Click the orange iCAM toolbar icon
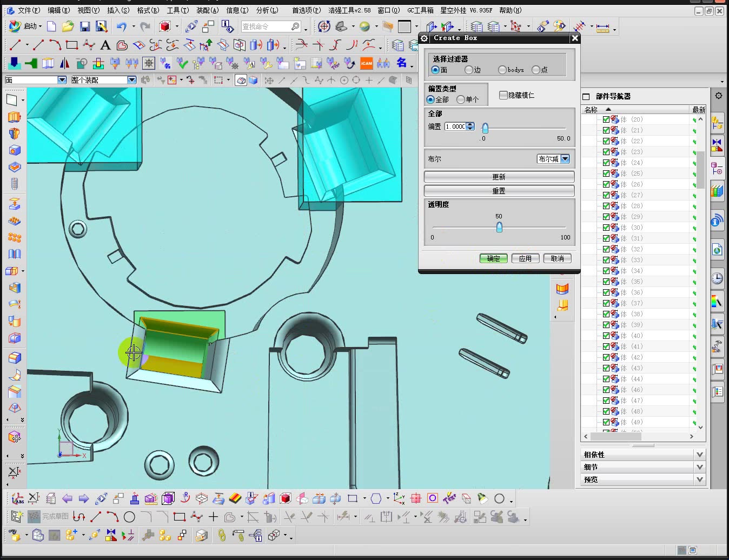This screenshot has height=560, width=729. click(x=366, y=63)
